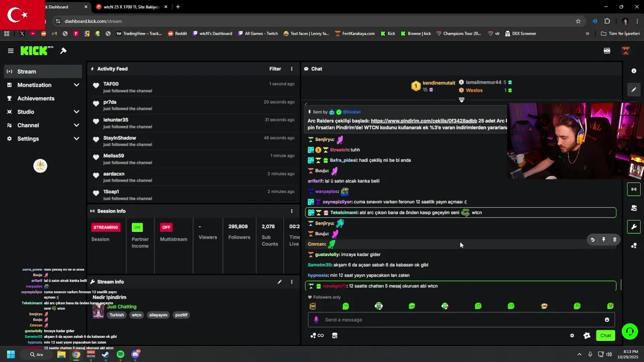Click the info icon on the right sidebar
This screenshot has width=644, height=362.
pyautogui.click(x=634, y=71)
